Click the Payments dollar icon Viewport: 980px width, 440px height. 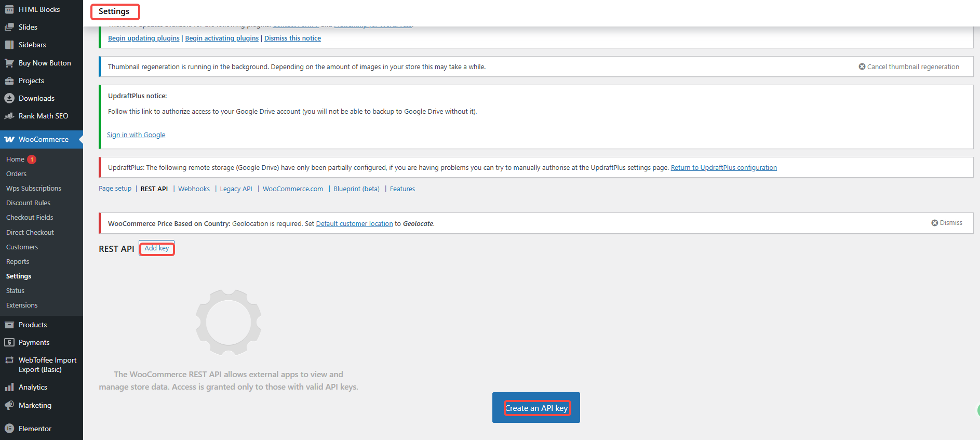(x=9, y=342)
